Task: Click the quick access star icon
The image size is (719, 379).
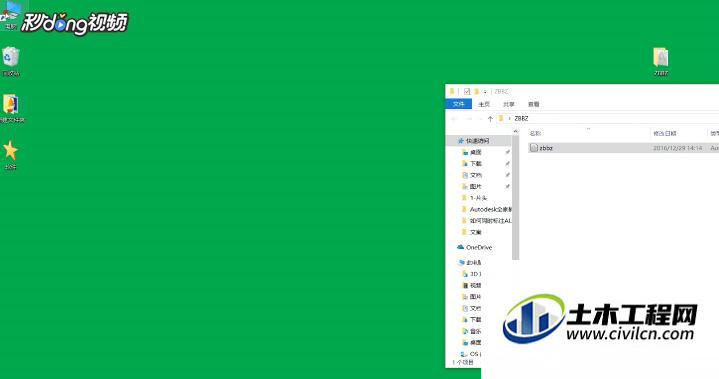Action: click(460, 141)
